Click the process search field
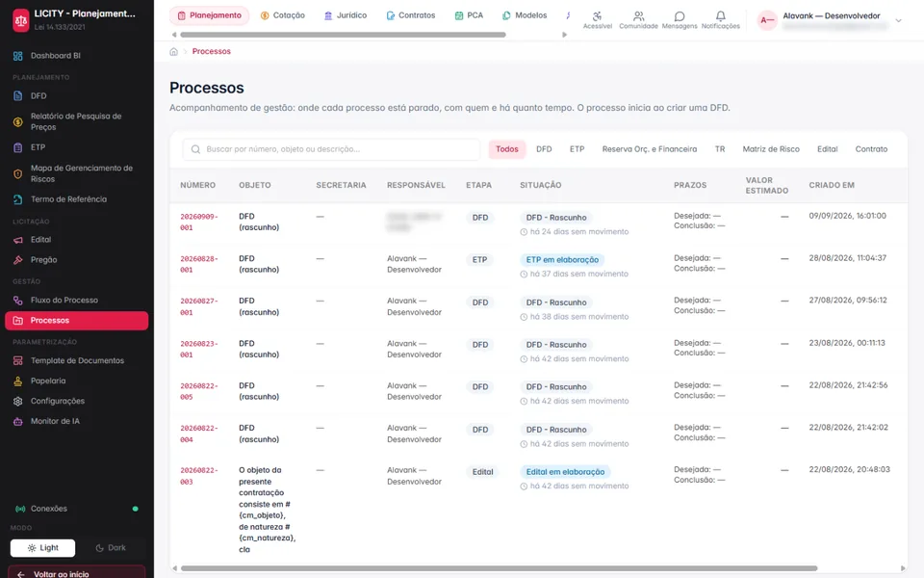Screen dimensions: 924x578 pyautogui.click(x=331, y=149)
